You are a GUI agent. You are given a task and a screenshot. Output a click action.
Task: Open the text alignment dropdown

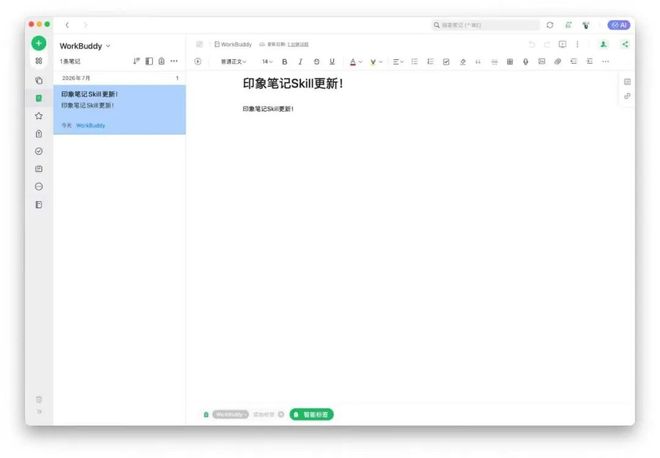[x=398, y=61]
